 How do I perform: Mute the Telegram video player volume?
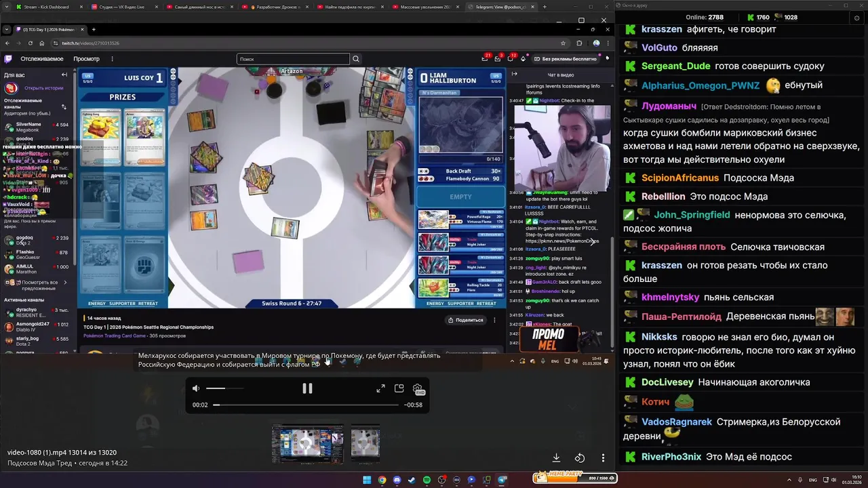point(196,388)
